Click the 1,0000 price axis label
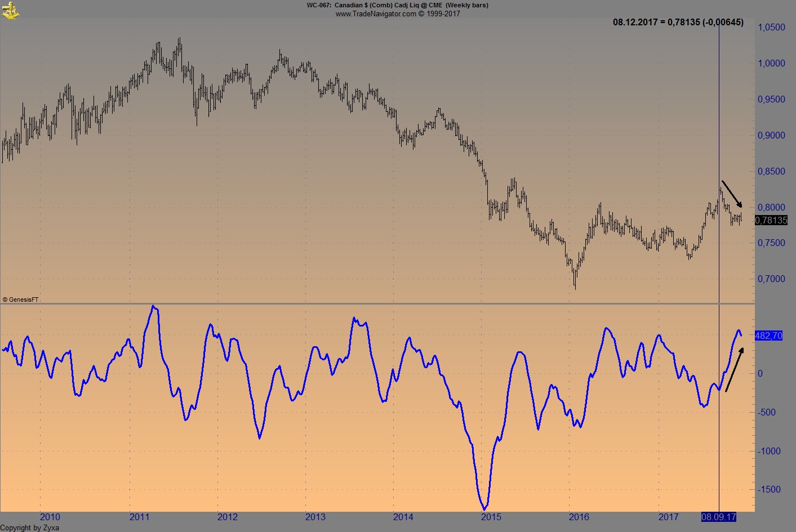 (771, 64)
